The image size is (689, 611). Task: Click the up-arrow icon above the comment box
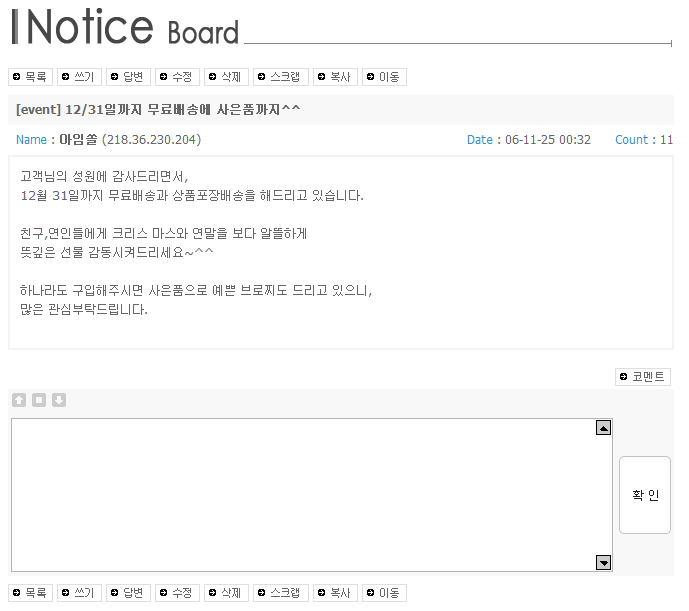(x=19, y=400)
